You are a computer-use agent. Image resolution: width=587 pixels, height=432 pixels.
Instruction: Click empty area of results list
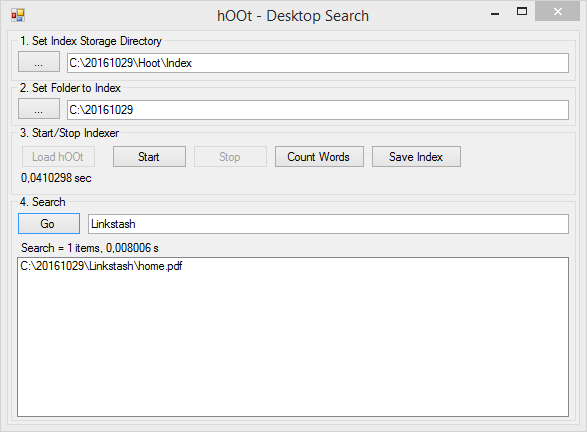293,344
